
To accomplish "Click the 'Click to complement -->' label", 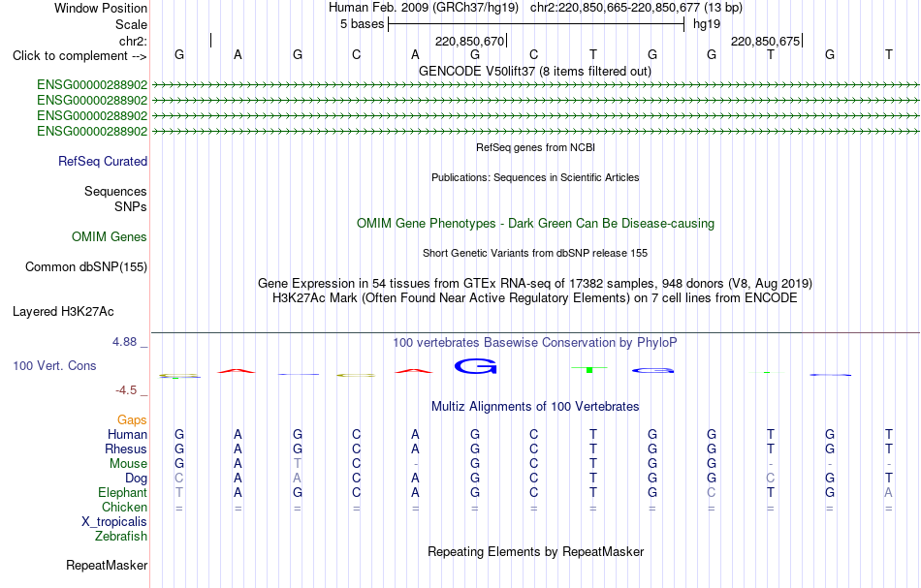I will (x=79, y=56).
